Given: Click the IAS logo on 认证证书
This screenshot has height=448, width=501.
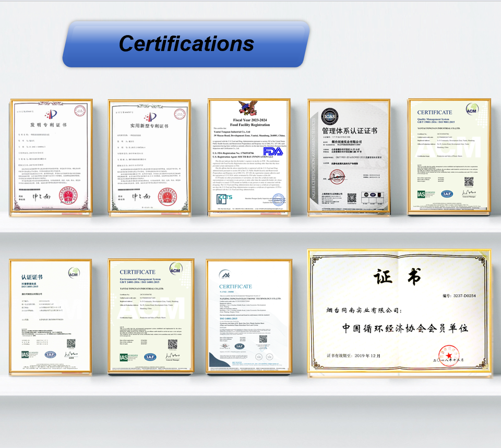Looking at the screenshot, I should point(30,355).
